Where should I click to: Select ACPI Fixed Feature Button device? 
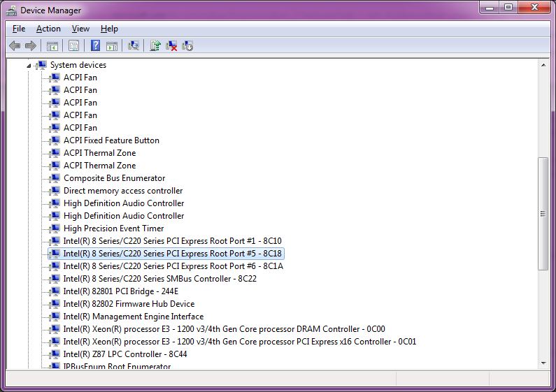click(x=111, y=140)
